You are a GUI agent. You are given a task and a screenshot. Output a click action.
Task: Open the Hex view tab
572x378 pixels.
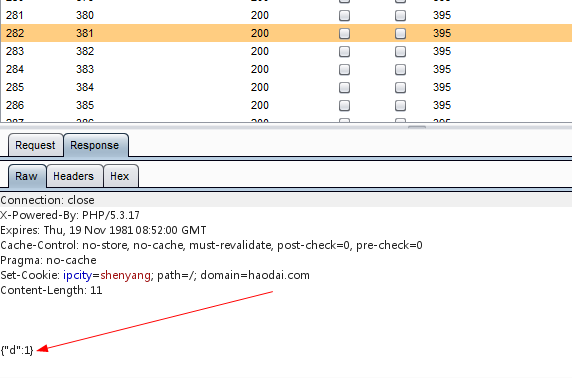[120, 176]
